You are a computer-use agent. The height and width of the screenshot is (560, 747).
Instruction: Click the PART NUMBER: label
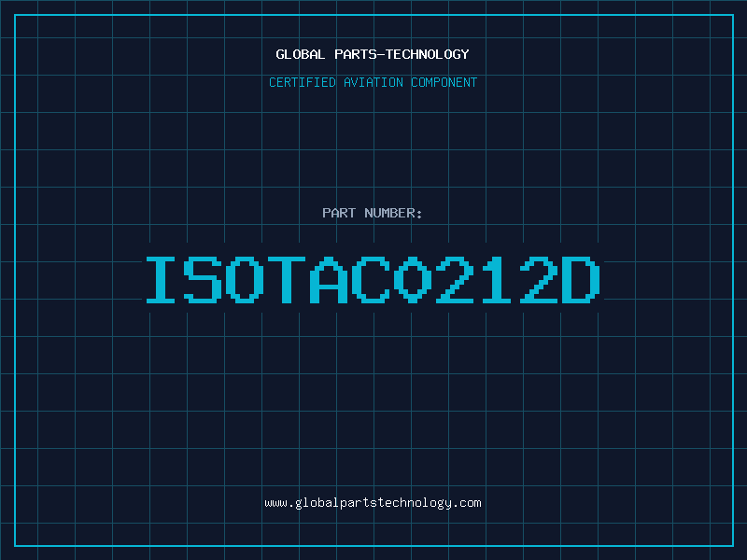click(373, 213)
